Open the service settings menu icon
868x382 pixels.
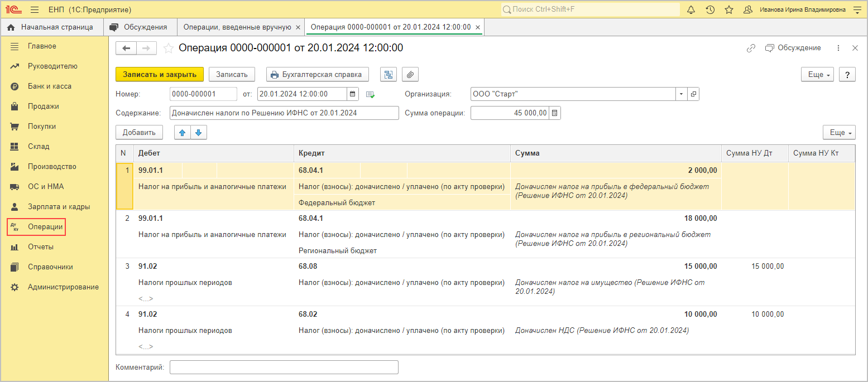click(857, 9)
